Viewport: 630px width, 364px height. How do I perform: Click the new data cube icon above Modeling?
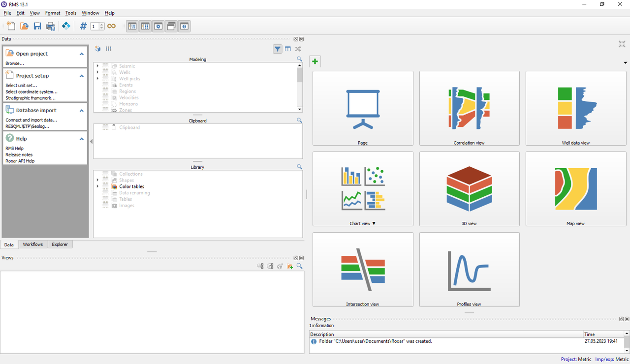click(98, 49)
